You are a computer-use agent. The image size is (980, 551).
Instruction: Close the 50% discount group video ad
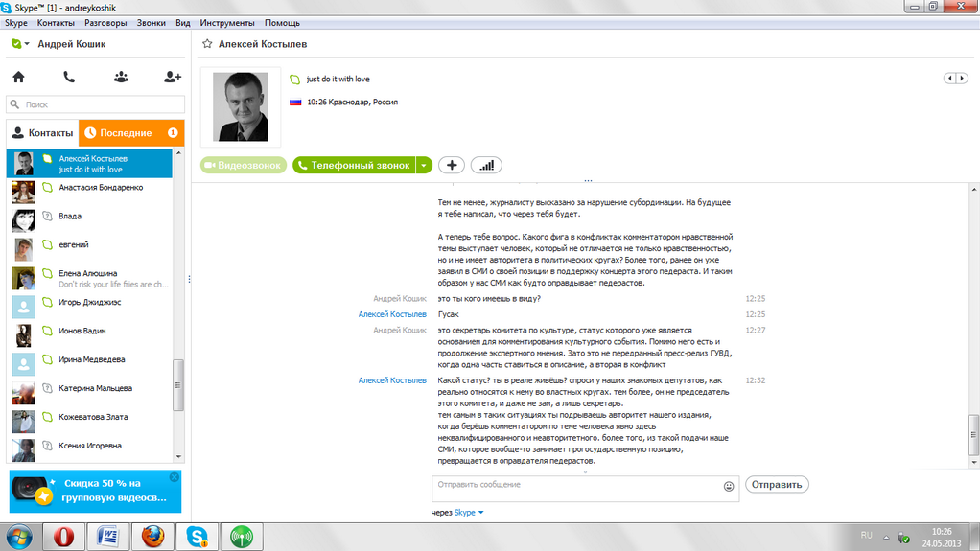[x=174, y=477]
